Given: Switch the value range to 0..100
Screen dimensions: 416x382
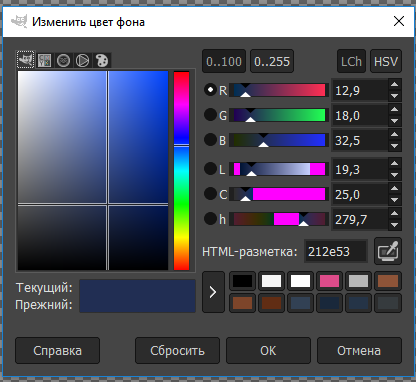Looking at the screenshot, I should click(x=224, y=61).
